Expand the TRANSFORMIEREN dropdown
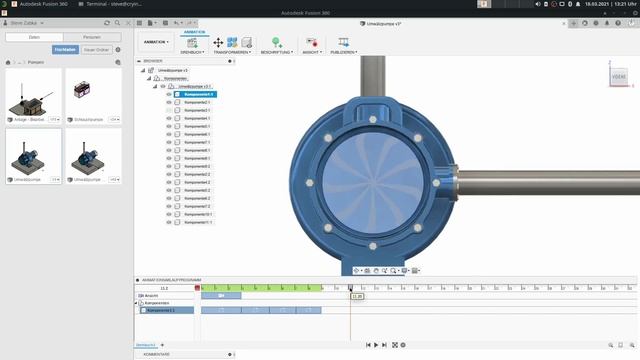 (232, 52)
